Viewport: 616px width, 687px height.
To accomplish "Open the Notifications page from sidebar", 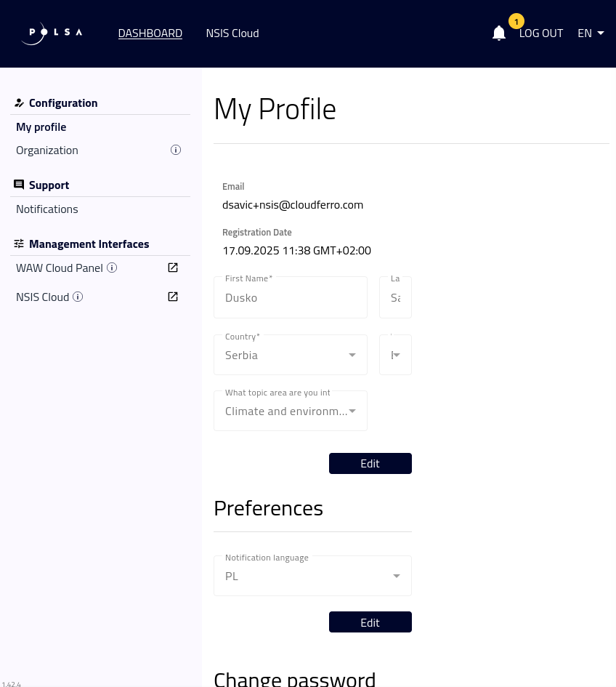I will [x=46, y=209].
